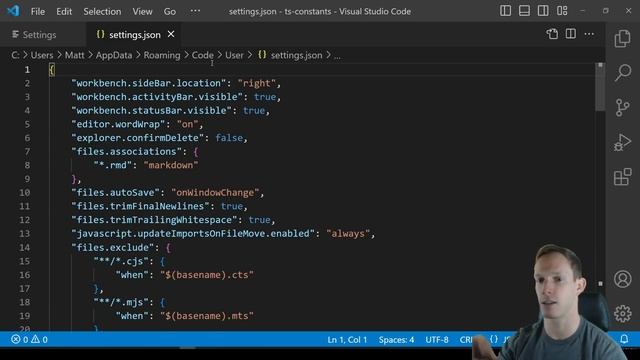Click the "$(basename).mts" value
Image resolution: width=640 pixels, height=360 pixels.
[207, 316]
